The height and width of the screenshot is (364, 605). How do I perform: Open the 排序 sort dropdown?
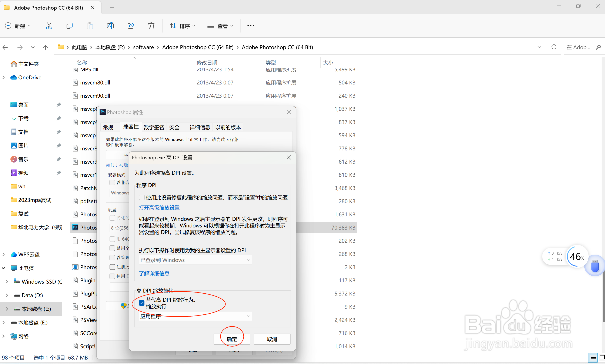coord(182,26)
